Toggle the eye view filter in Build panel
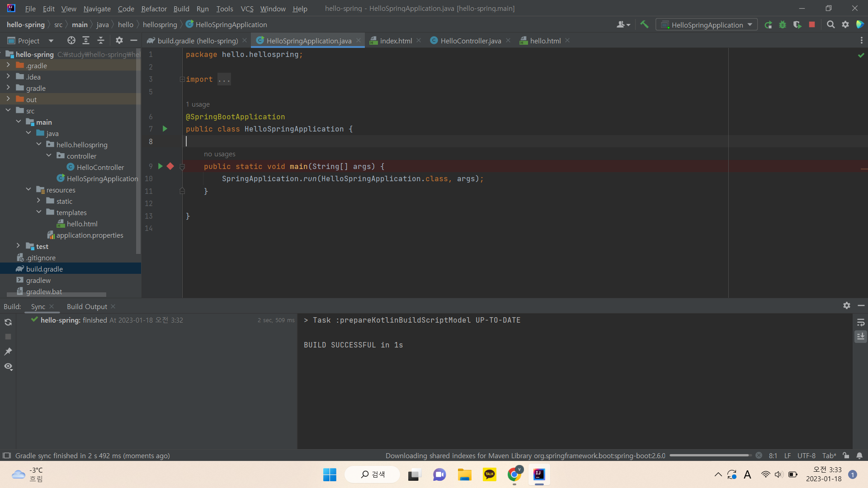Image resolution: width=868 pixels, height=488 pixels. tap(8, 366)
